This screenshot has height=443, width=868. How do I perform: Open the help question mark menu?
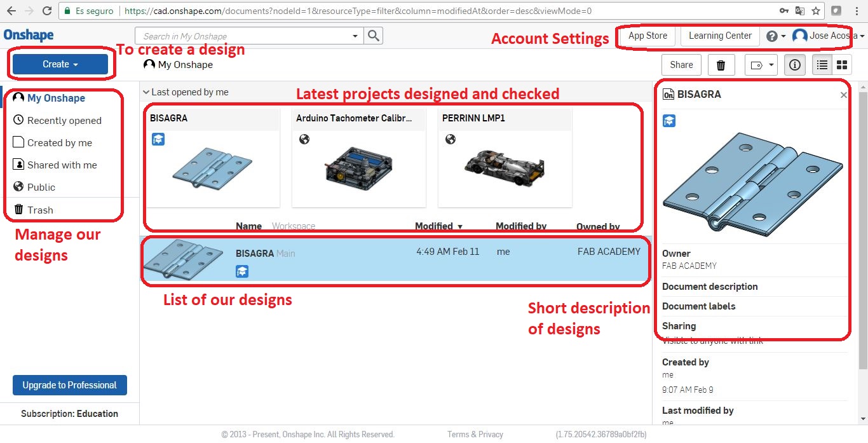point(776,36)
